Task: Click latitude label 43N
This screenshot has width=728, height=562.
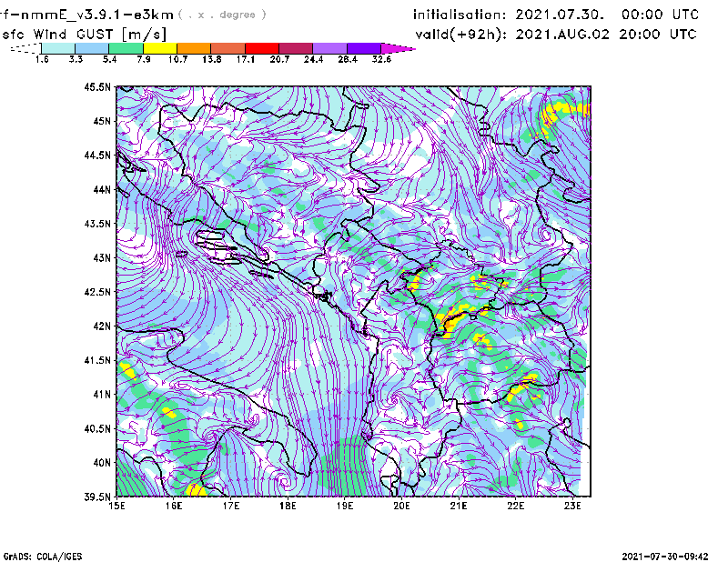Action: (x=102, y=257)
